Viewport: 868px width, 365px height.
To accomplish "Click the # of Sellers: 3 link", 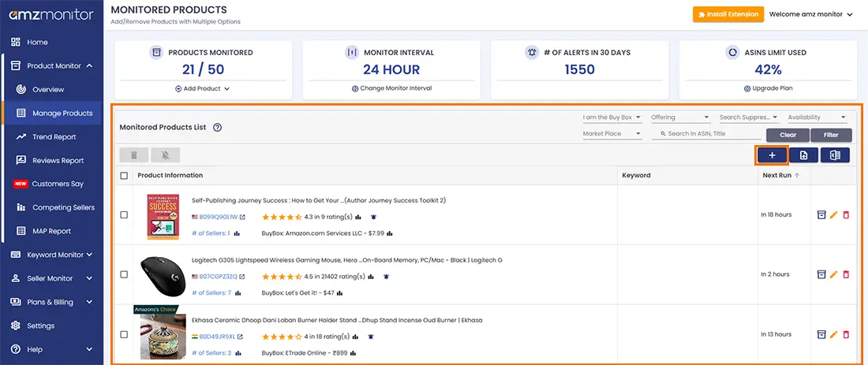I will click(211, 353).
